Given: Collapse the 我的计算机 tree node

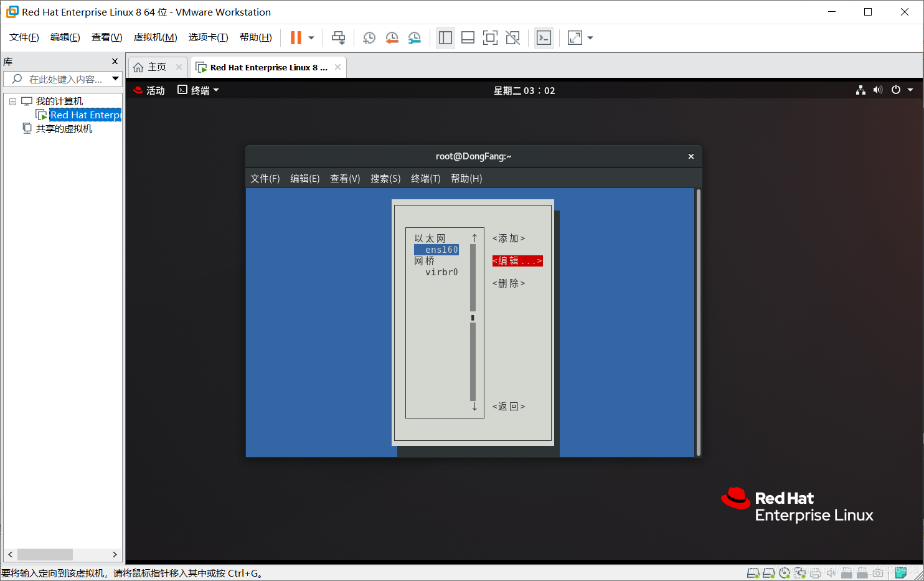Looking at the screenshot, I should point(12,102).
